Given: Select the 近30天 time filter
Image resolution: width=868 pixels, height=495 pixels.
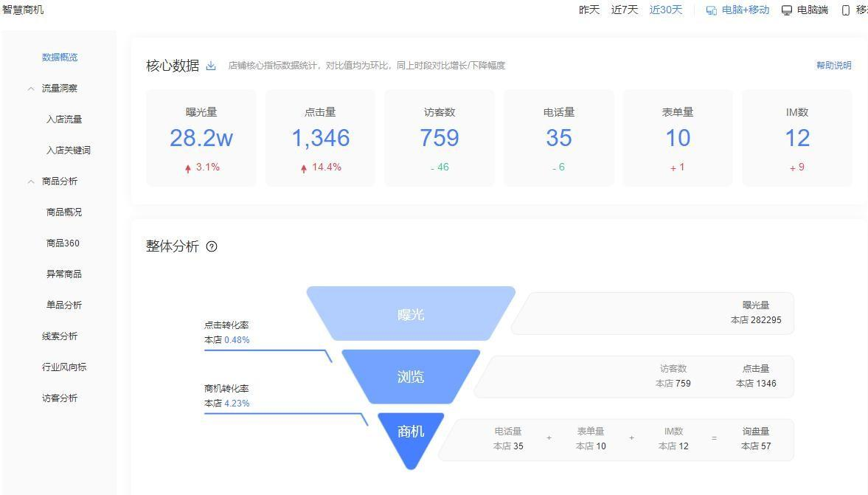Looking at the screenshot, I should (x=664, y=10).
